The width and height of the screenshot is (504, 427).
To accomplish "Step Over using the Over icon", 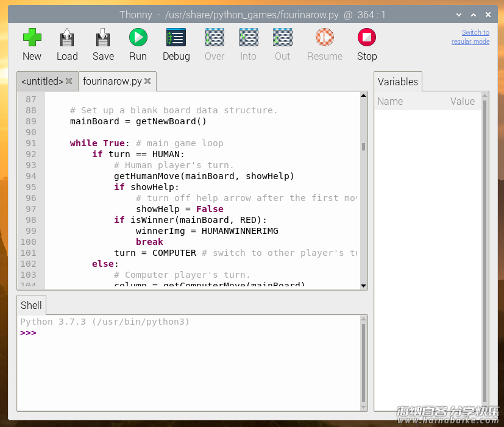I will [x=215, y=37].
